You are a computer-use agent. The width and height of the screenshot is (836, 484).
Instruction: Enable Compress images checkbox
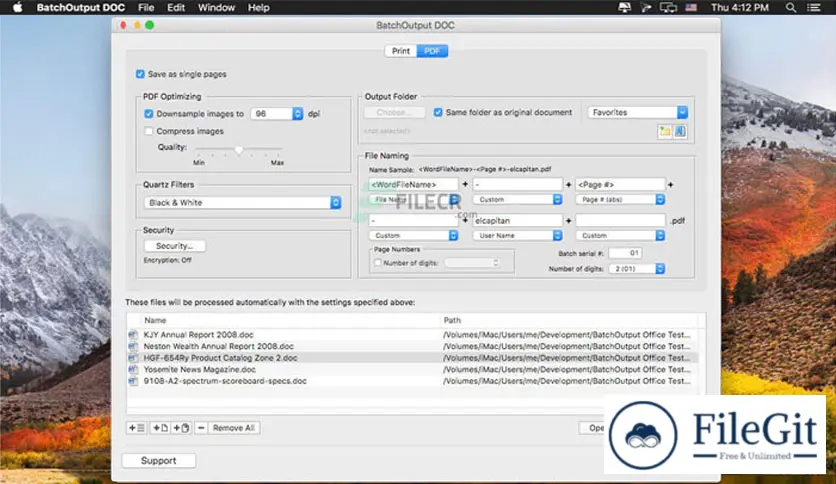point(149,131)
